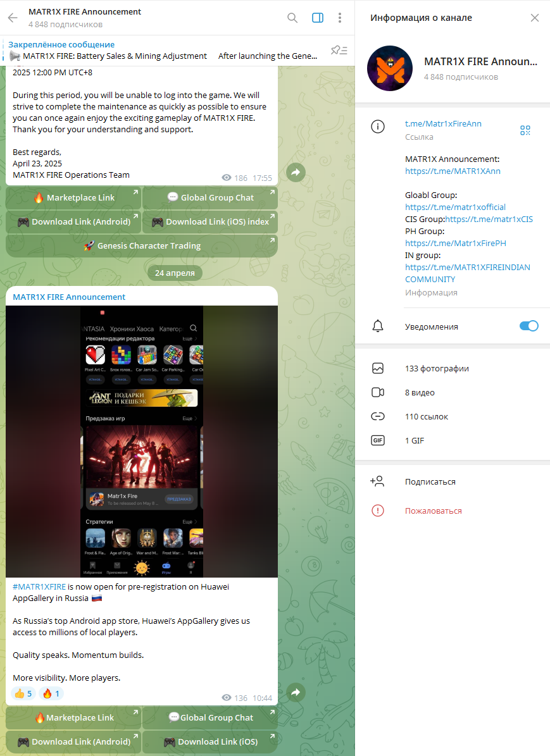Viewport: 550px width, 756px height.
Task: Open the three-dot more options menu
Action: (340, 18)
